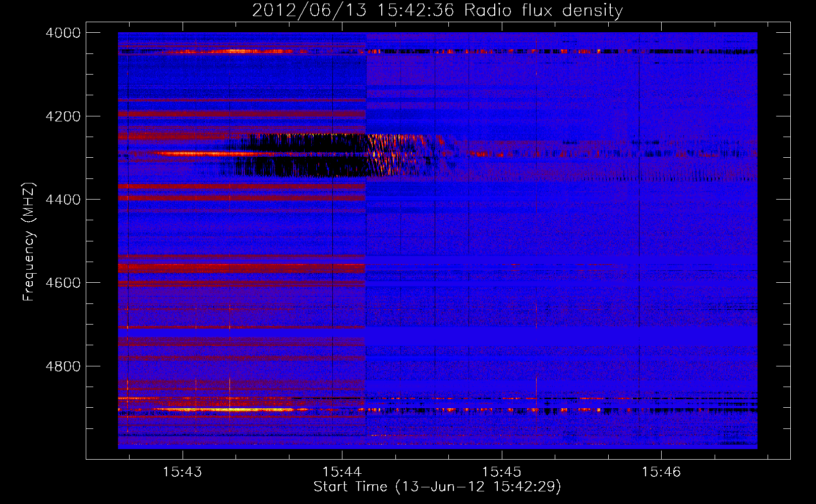Viewport: 816px width, 504px height.
Task: Click the '4000' frequency axis label
Action: tap(63, 33)
